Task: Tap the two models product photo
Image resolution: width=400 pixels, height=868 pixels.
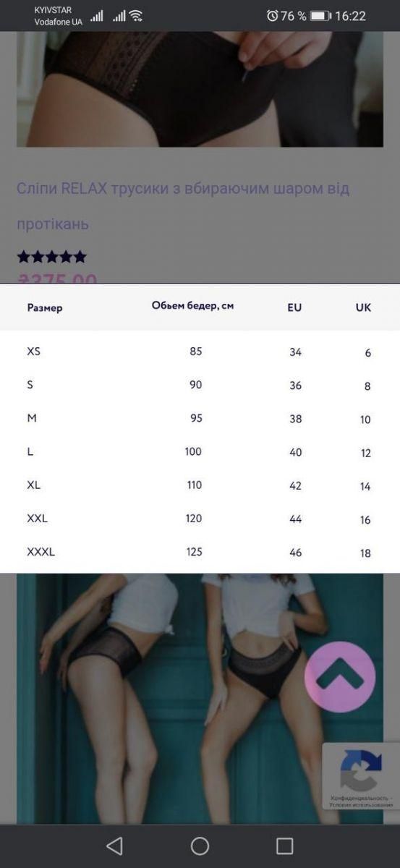Action: pos(200,698)
